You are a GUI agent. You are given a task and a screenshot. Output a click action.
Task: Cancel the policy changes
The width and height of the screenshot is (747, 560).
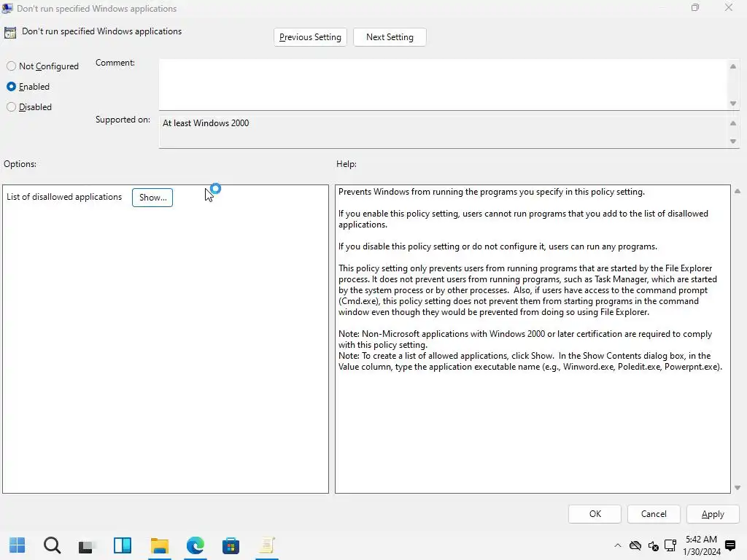point(654,514)
